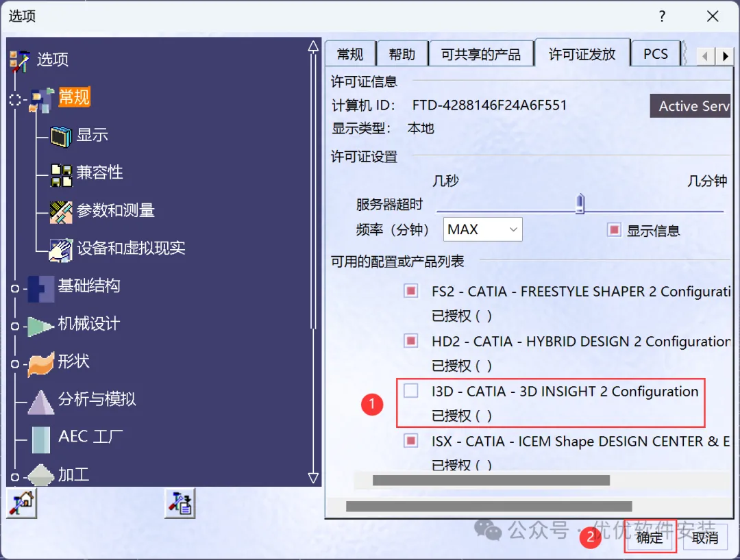Open the 显示 settings icon

click(62, 137)
